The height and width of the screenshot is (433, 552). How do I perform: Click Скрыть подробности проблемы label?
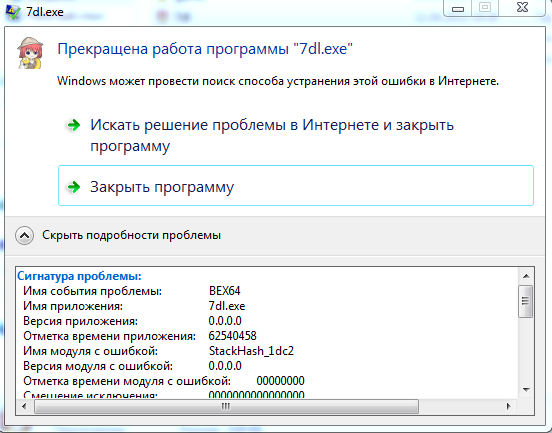pyautogui.click(x=131, y=235)
